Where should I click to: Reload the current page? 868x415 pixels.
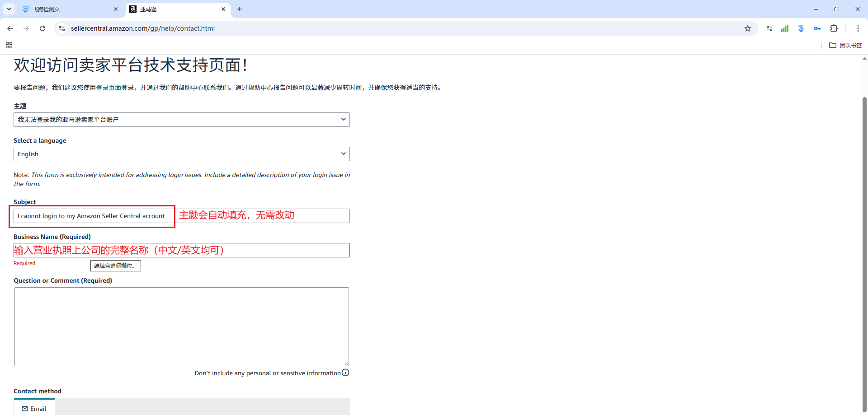(42, 28)
